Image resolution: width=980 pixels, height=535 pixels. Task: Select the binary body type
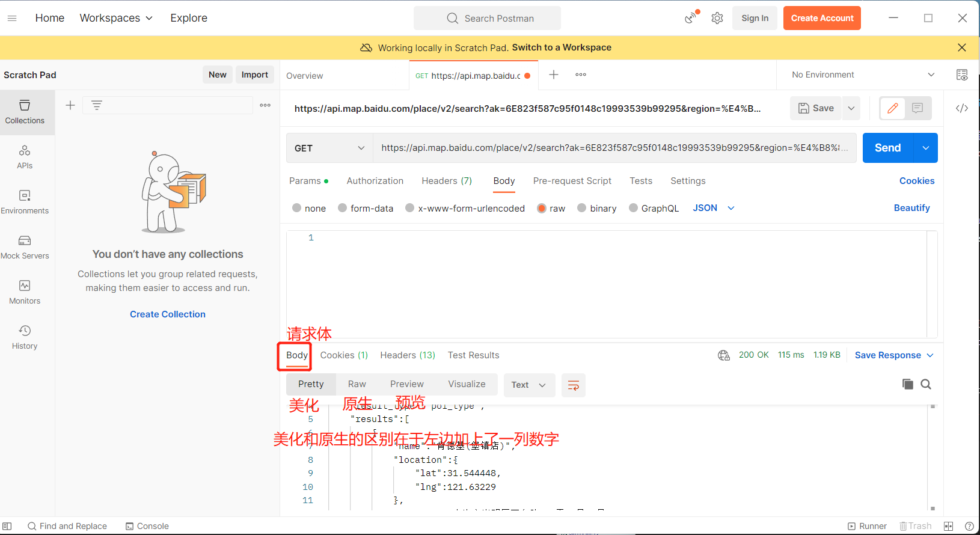(582, 208)
